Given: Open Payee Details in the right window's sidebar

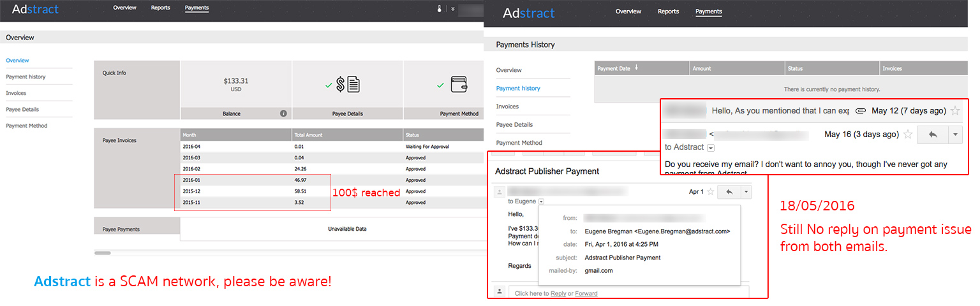Looking at the screenshot, I should [514, 124].
